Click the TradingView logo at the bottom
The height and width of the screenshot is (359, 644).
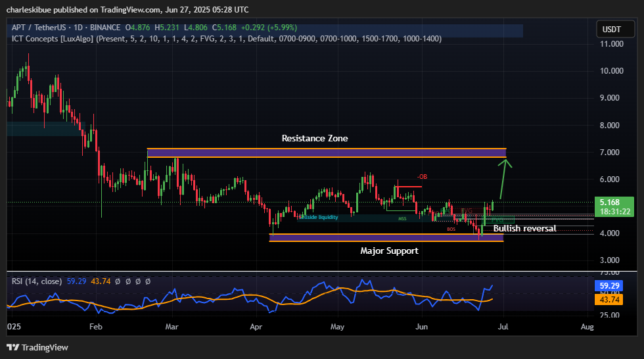[37, 348]
